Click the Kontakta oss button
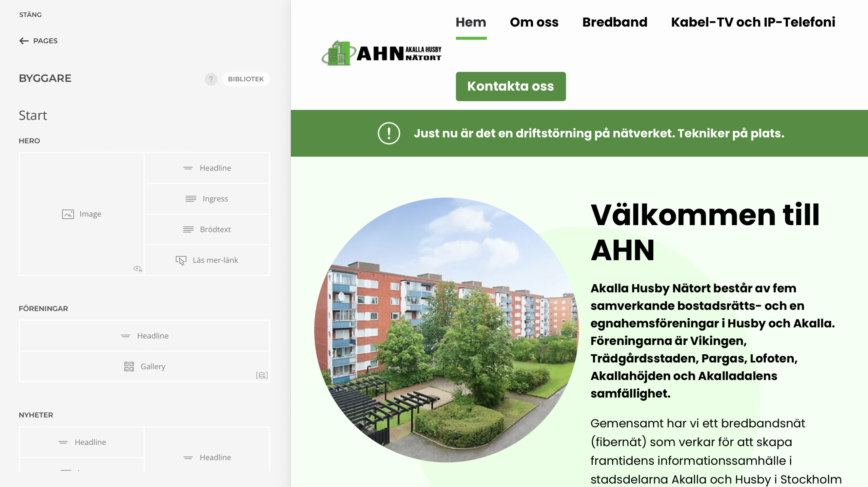The width and height of the screenshot is (868, 487). tap(511, 87)
